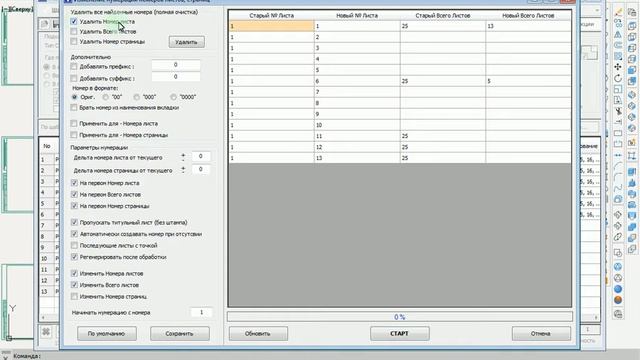Click the По умолчанию button
Image resolution: width=640 pixels, height=360 pixels.
(107, 333)
